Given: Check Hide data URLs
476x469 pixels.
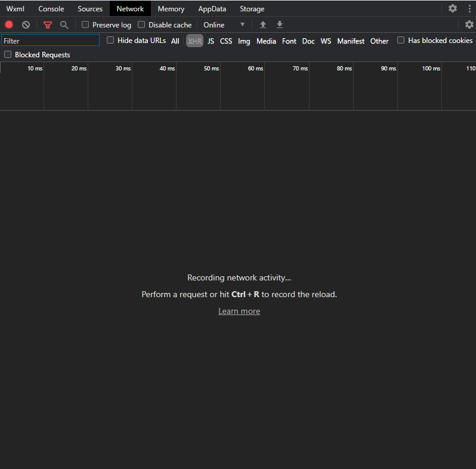Looking at the screenshot, I should tap(110, 40).
